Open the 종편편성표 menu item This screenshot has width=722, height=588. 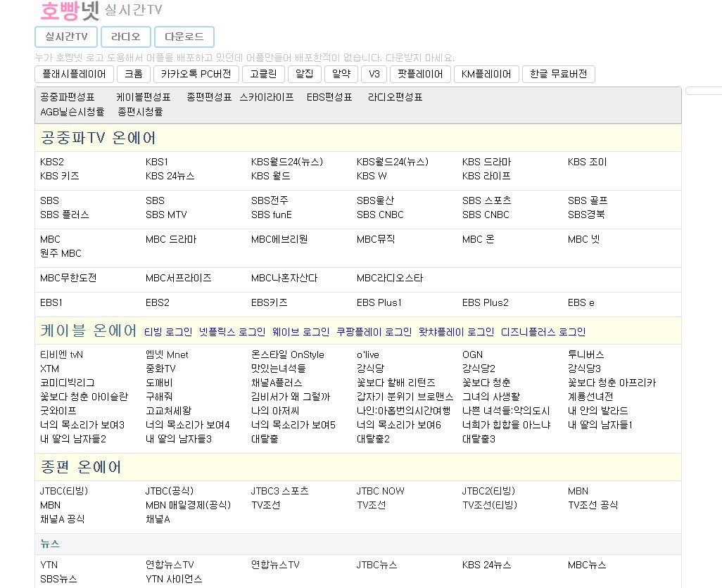click(x=209, y=97)
